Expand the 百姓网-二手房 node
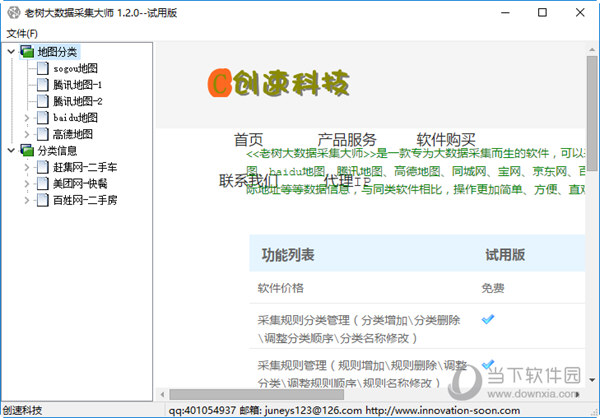The height and width of the screenshot is (418, 600). (27, 200)
